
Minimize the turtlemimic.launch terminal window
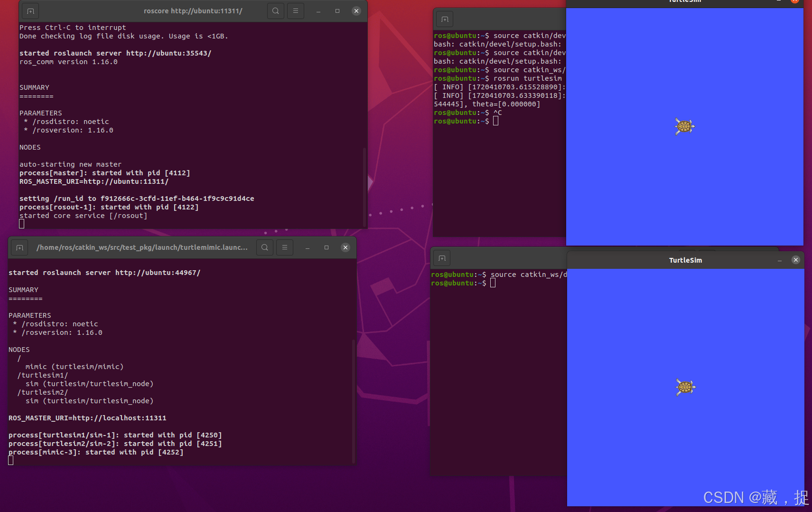(308, 247)
